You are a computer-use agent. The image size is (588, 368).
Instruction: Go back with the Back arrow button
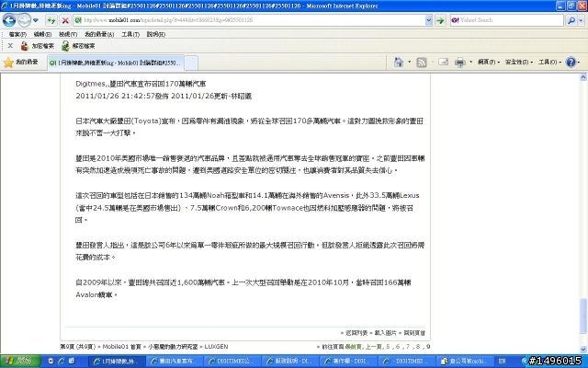(x=9, y=20)
